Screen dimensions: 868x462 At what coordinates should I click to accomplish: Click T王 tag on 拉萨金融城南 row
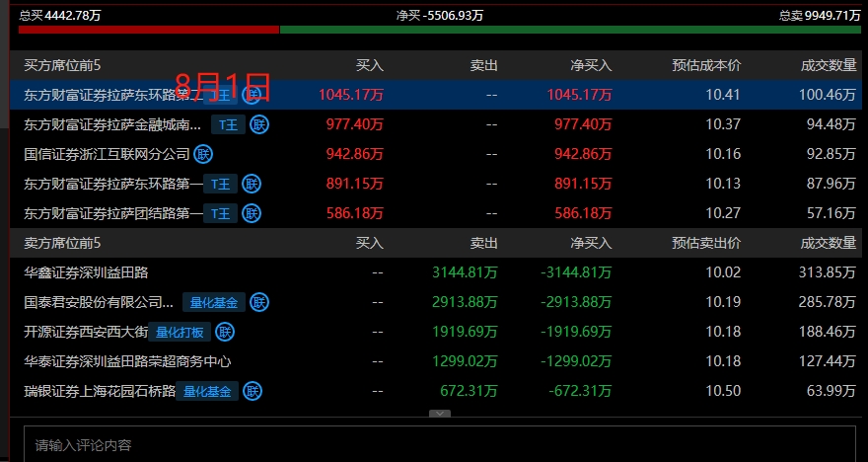click(x=228, y=124)
